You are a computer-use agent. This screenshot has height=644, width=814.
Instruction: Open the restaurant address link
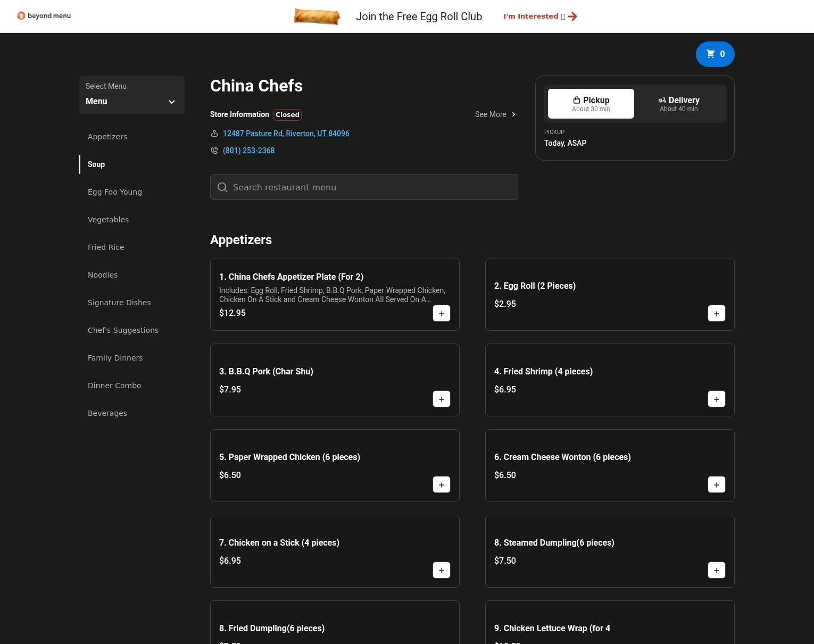tap(286, 133)
